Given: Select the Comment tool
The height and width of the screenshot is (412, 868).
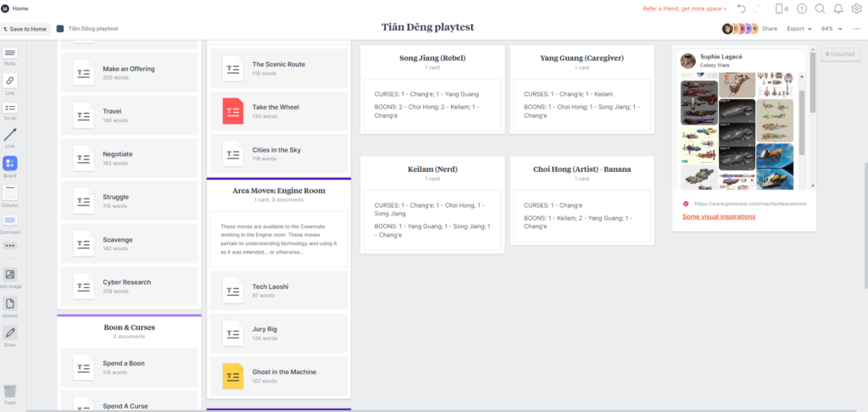Looking at the screenshot, I should point(10,220).
